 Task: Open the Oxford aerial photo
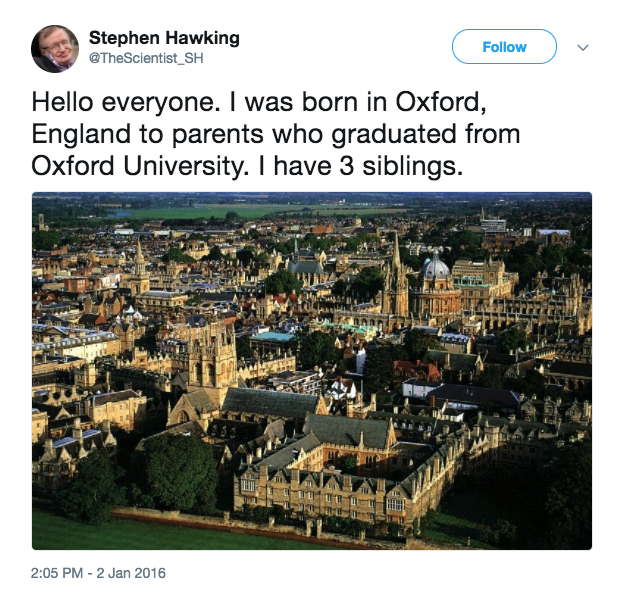[x=312, y=370]
